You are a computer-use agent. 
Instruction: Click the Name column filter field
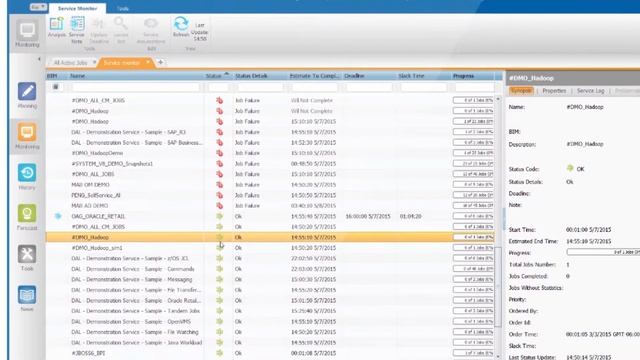click(136, 87)
